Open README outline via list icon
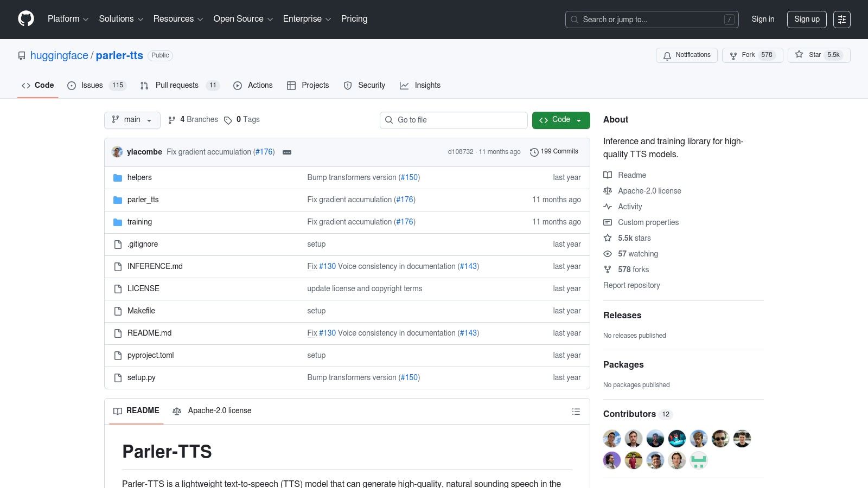 tap(576, 411)
